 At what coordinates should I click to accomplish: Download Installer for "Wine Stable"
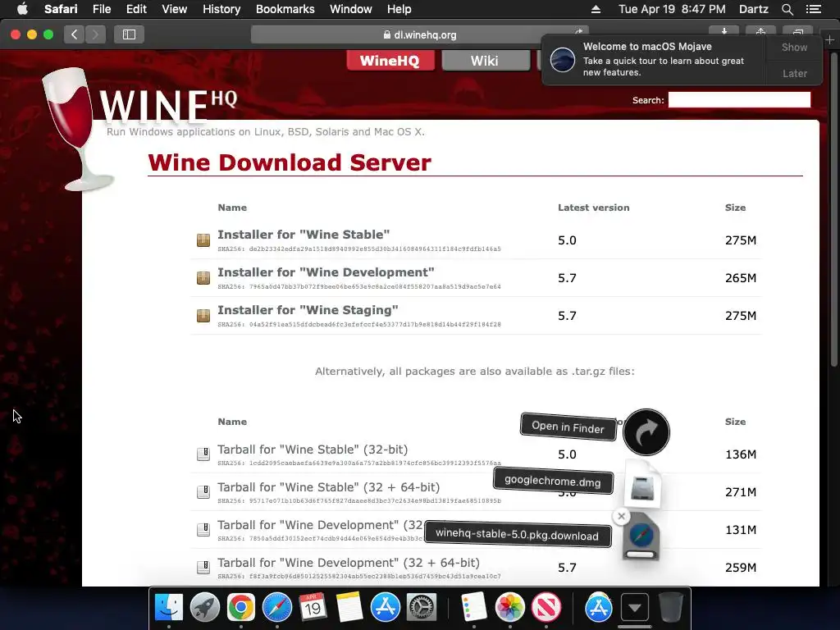(304, 235)
